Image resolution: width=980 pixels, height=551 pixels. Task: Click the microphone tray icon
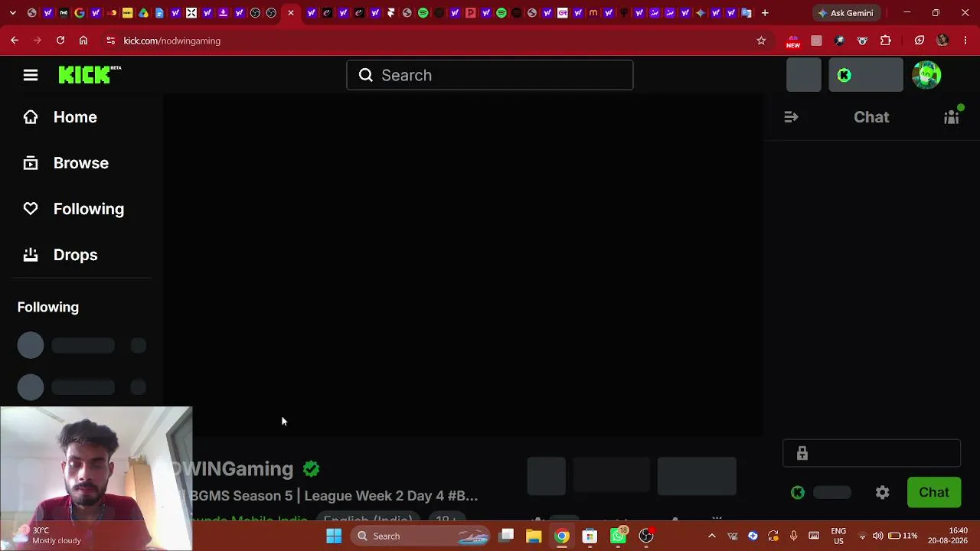pos(794,536)
